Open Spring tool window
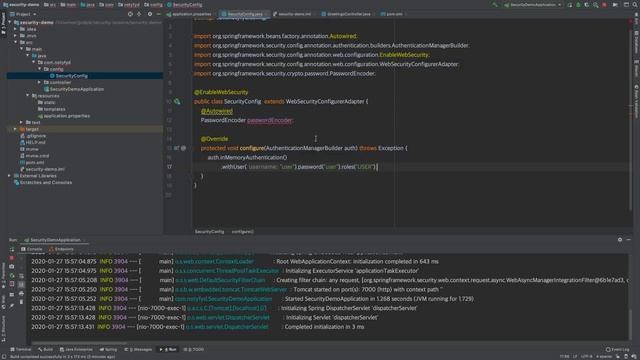Viewport: 640px width, 360px height. (x=108, y=349)
